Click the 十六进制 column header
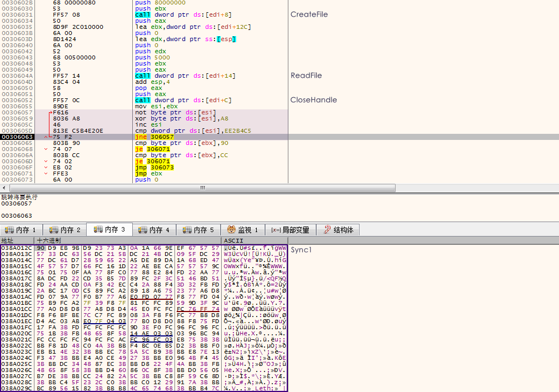Screen dimensions: 559x392 tap(128, 240)
